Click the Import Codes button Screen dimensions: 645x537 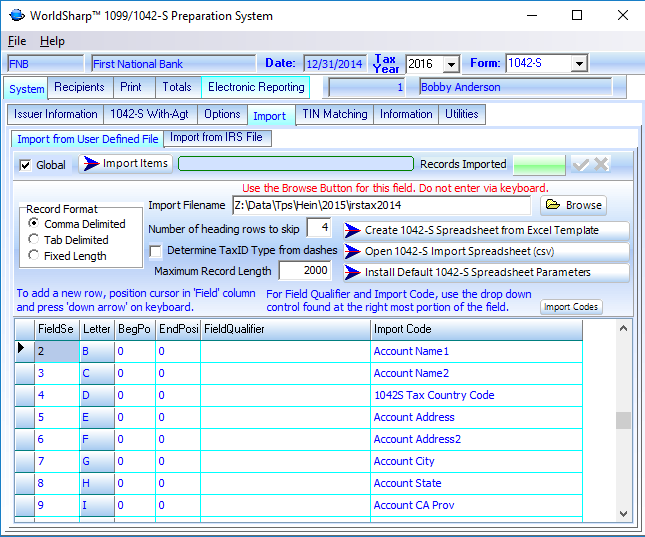tap(572, 307)
